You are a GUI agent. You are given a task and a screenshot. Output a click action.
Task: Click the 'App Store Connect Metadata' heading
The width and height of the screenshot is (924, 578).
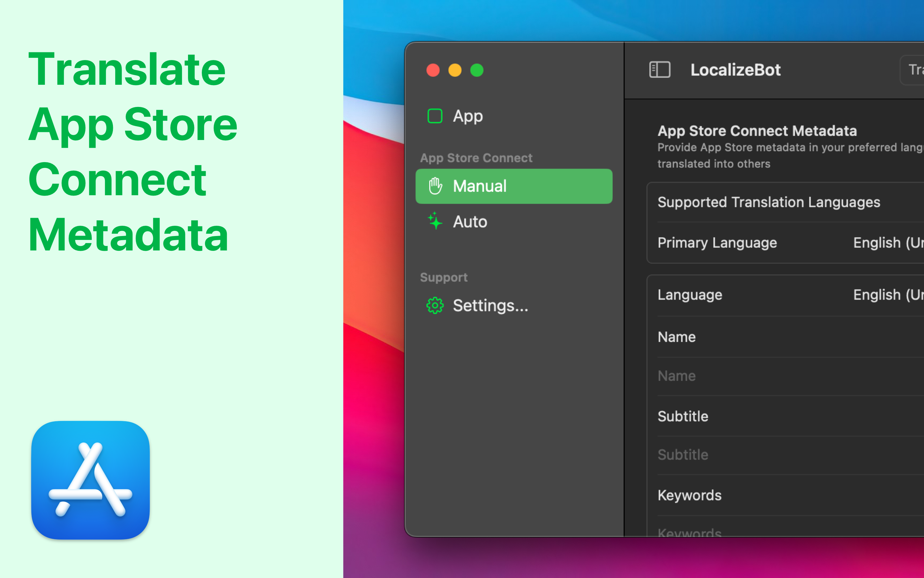[x=757, y=131]
